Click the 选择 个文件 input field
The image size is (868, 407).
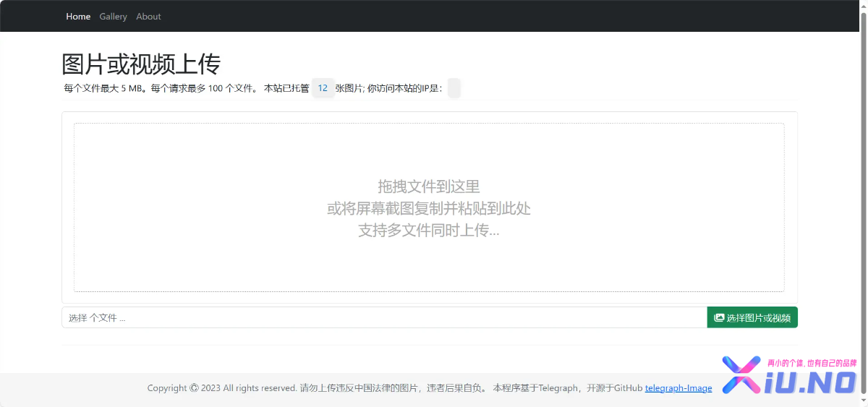tap(383, 317)
